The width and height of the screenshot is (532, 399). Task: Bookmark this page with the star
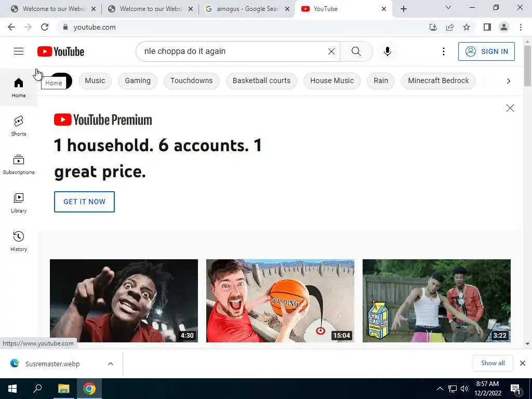coord(467,27)
